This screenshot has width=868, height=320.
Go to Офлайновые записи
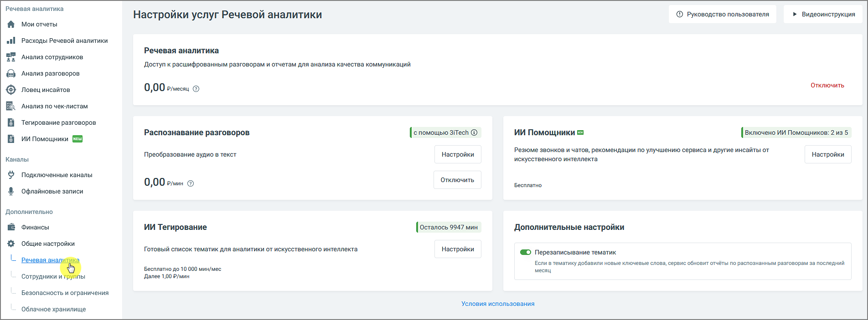pyautogui.click(x=52, y=191)
